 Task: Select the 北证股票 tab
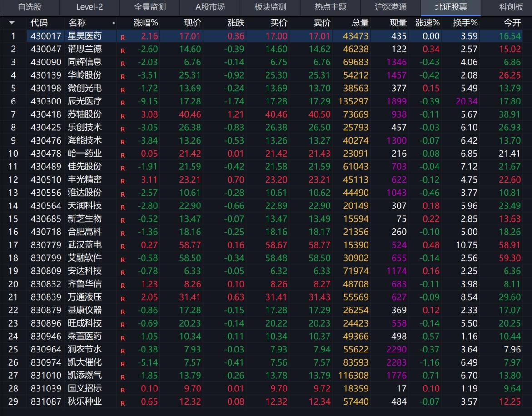coord(451,7)
